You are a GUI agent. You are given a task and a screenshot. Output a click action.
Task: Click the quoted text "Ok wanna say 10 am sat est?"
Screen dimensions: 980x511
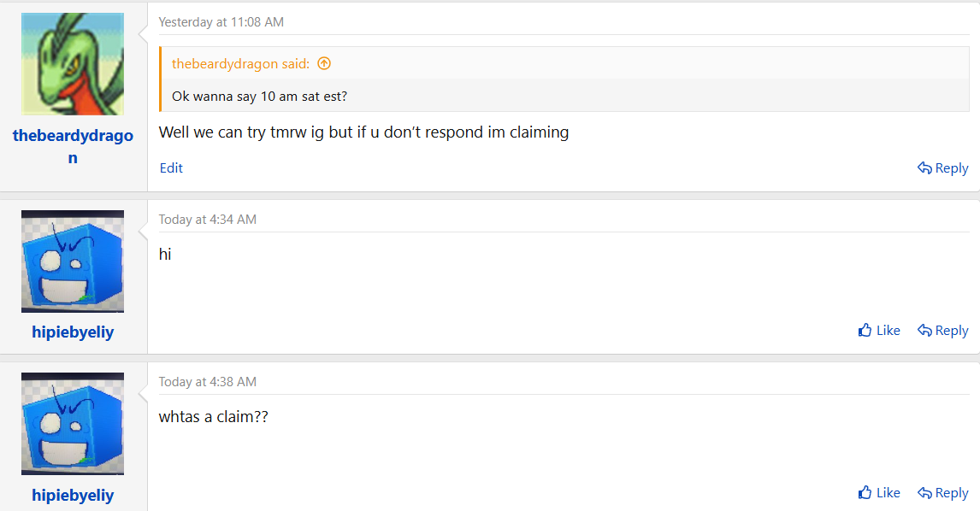(x=259, y=96)
